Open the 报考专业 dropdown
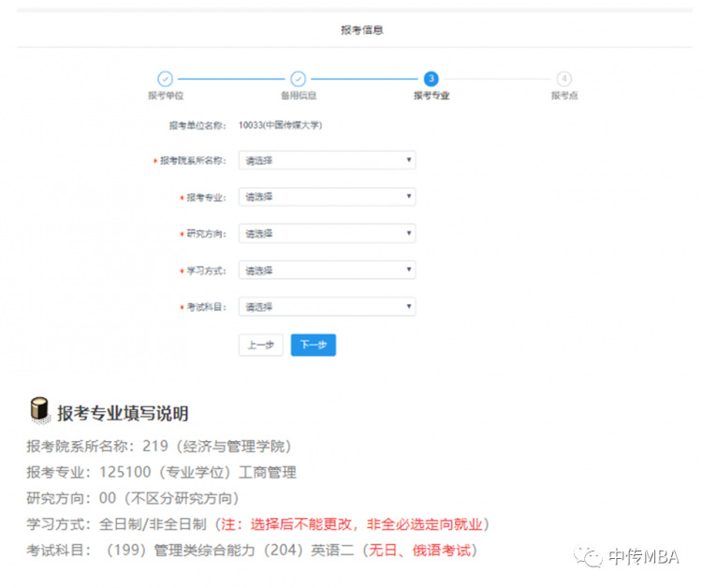The image size is (702, 588). (x=328, y=197)
